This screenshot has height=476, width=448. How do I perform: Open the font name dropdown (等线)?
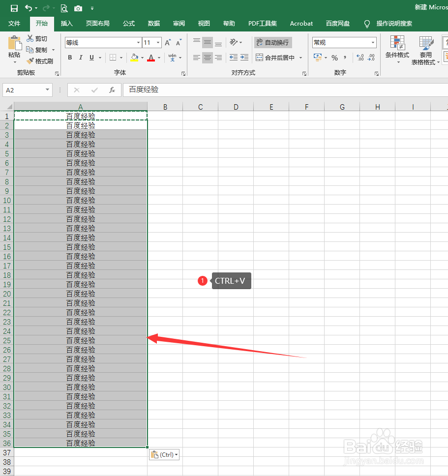[x=138, y=42]
